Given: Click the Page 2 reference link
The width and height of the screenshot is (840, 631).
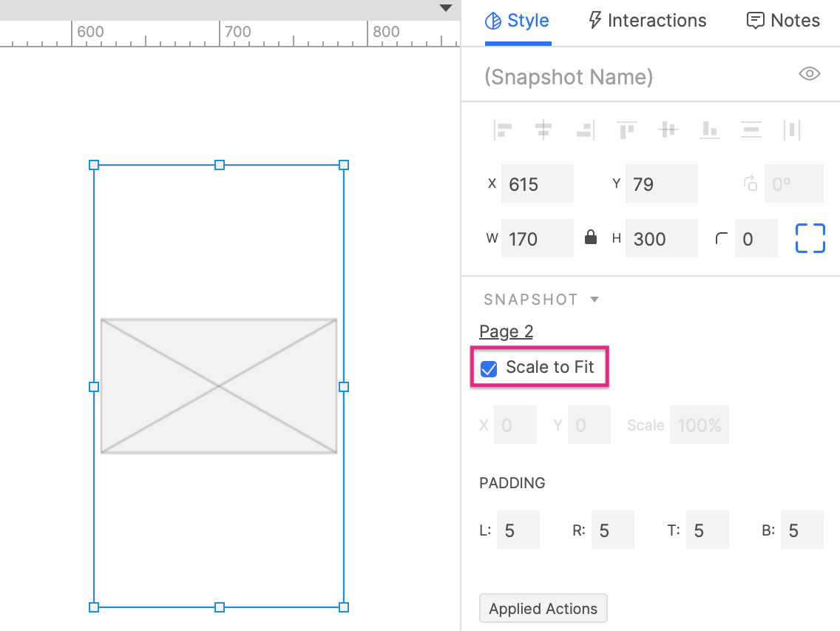Looking at the screenshot, I should click(506, 331).
